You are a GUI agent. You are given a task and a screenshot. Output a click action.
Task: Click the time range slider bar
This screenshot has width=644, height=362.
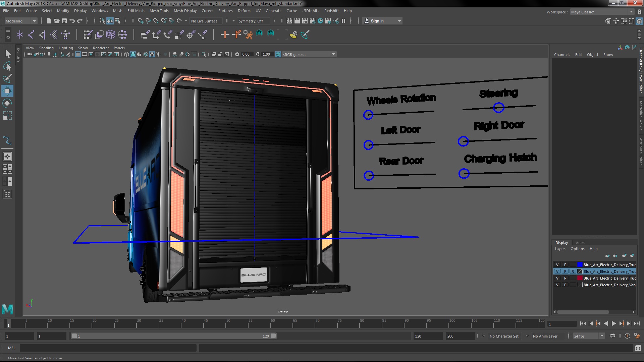(x=174, y=336)
